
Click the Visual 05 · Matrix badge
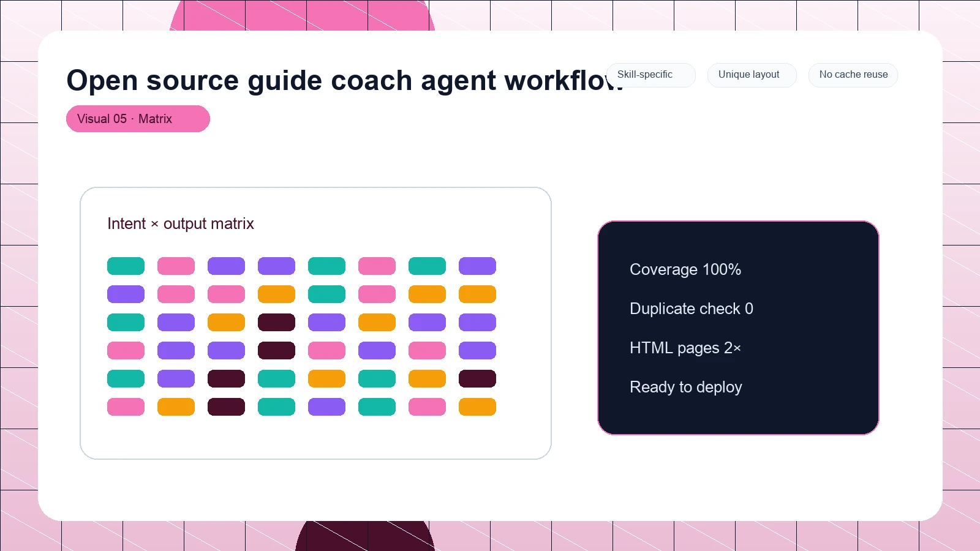pyautogui.click(x=138, y=119)
